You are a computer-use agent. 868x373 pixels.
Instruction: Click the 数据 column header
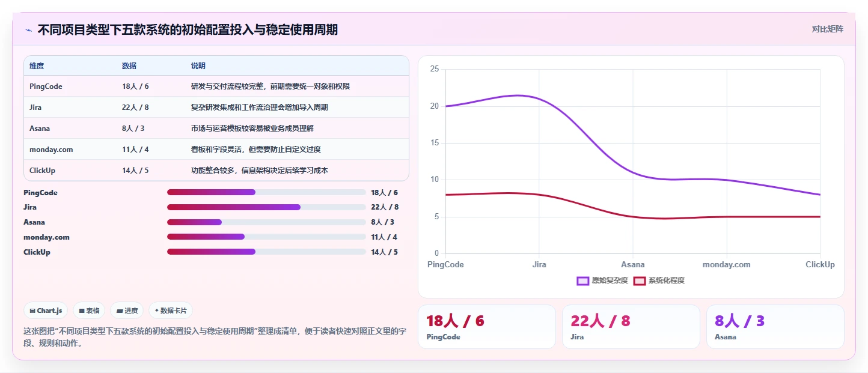tap(129, 66)
